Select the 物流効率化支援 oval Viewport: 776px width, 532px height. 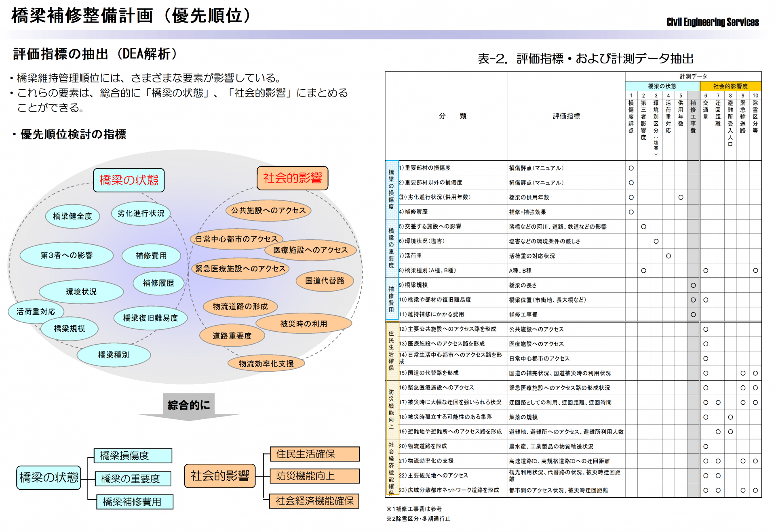coord(266,364)
